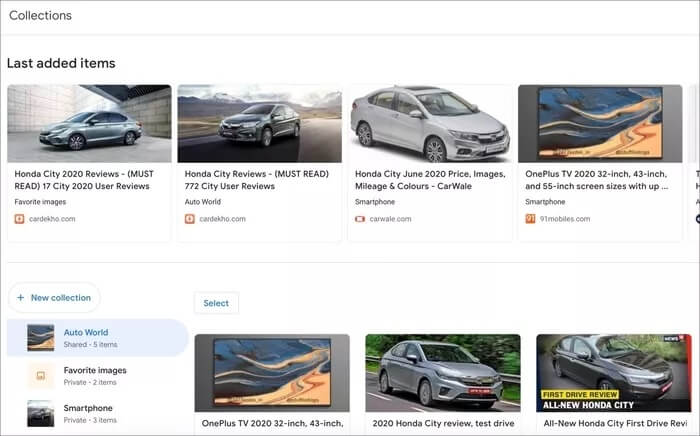Screen dimensions: 700x436
Task: Click the plus icon beside New collection
Action: (22, 298)
